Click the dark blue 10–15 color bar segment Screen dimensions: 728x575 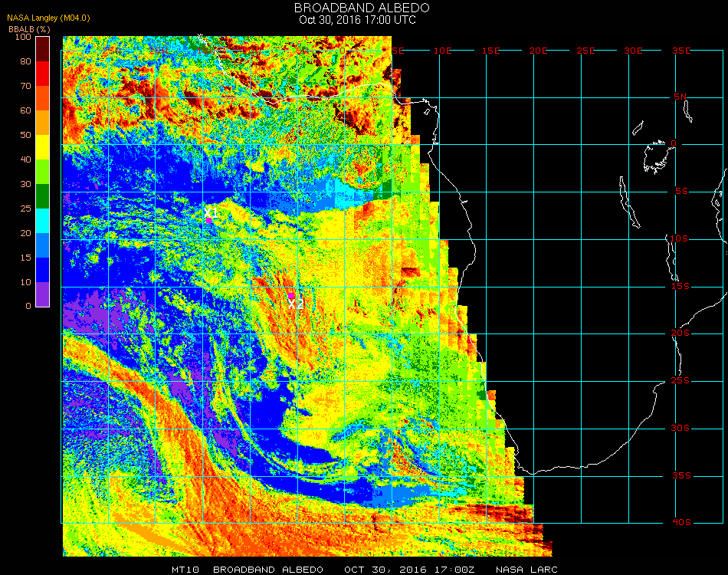[x=43, y=270]
